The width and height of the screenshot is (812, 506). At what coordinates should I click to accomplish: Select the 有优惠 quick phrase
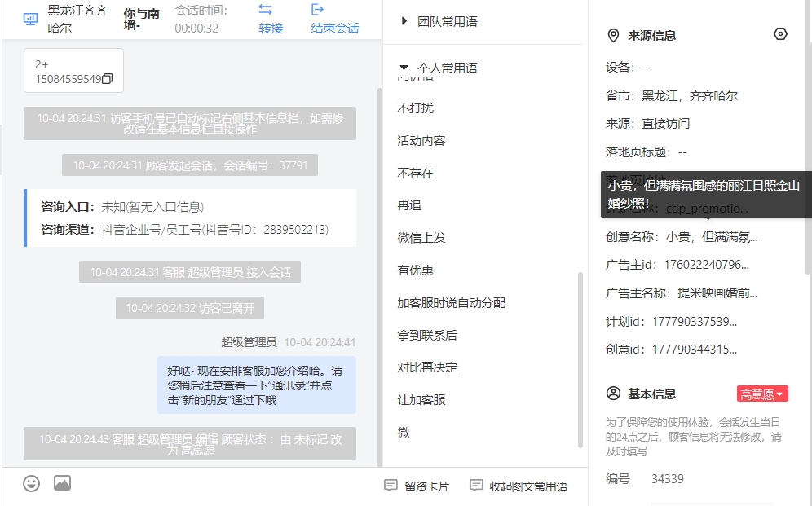pos(415,270)
